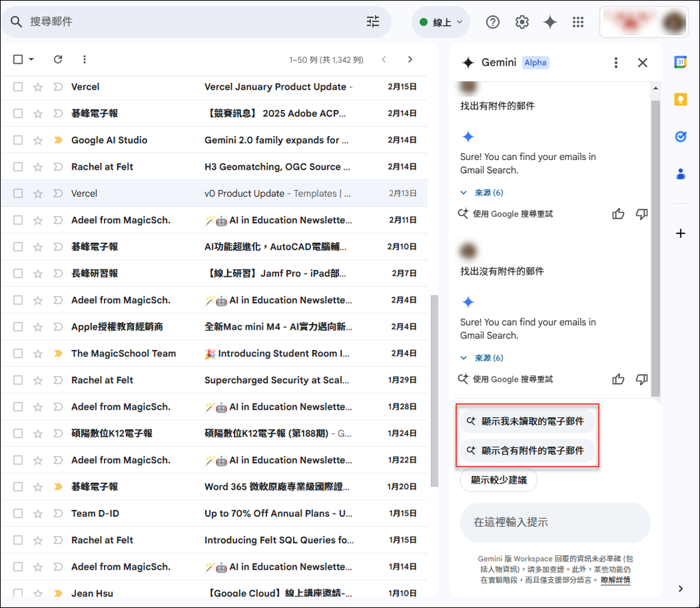
Task: Expand 來源 (6) under the first reply
Action: click(x=482, y=193)
